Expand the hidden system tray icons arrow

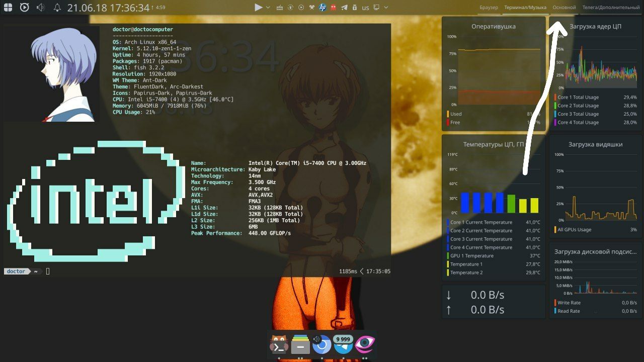[x=386, y=8]
